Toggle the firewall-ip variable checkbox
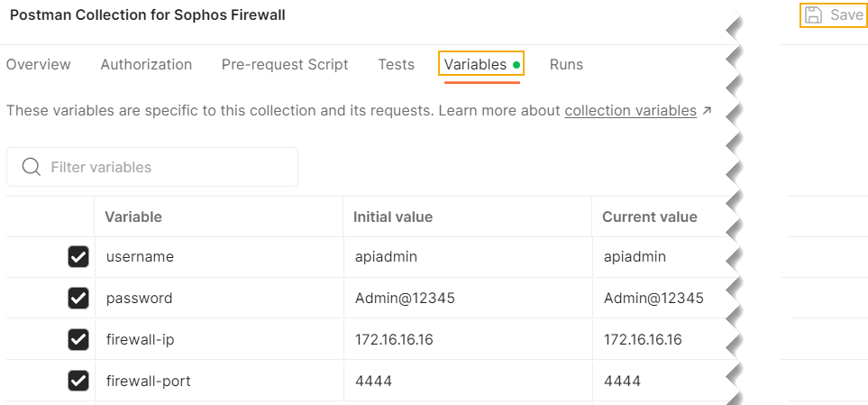This screenshot has height=405, width=868. click(x=78, y=339)
